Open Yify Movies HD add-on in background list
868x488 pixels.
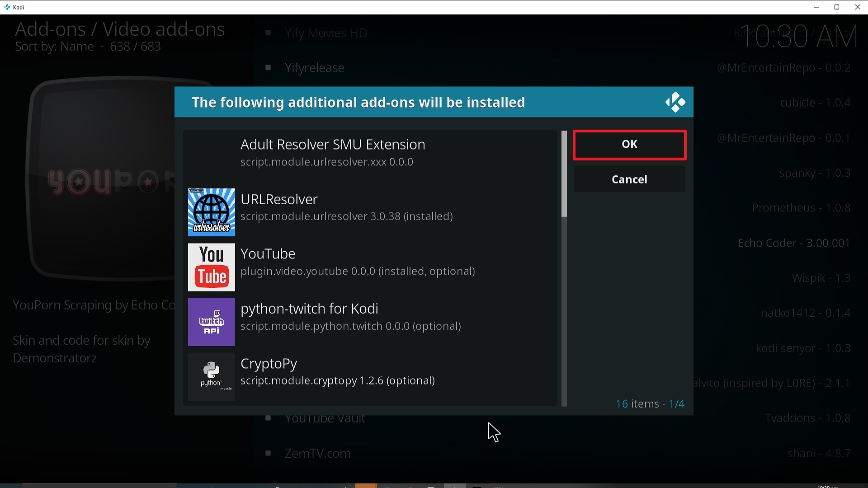coord(326,33)
